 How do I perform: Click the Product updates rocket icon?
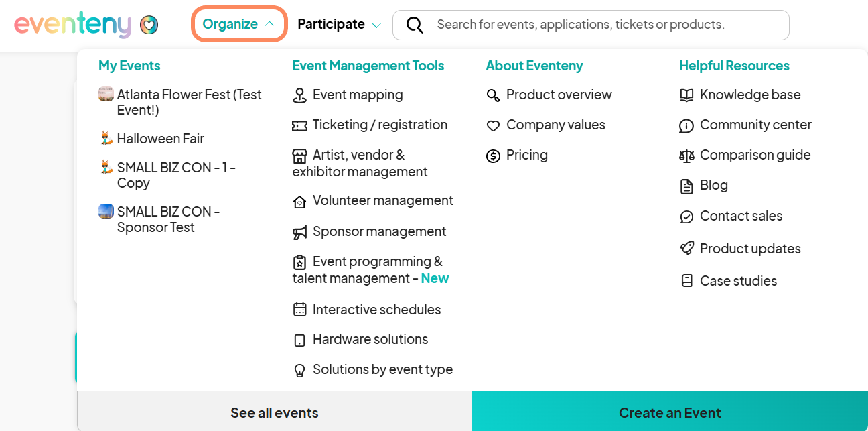pyautogui.click(x=686, y=249)
